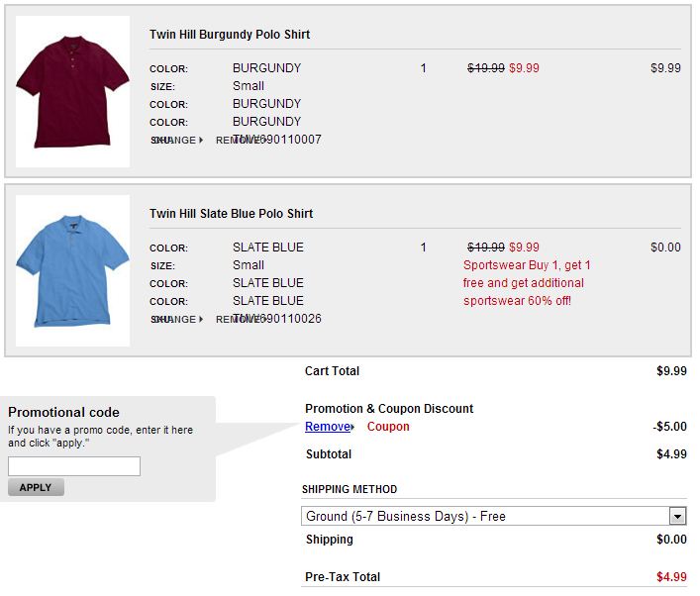
Task: Select the Ground (5-7 Business Days) shipping box
Action: tap(494, 516)
